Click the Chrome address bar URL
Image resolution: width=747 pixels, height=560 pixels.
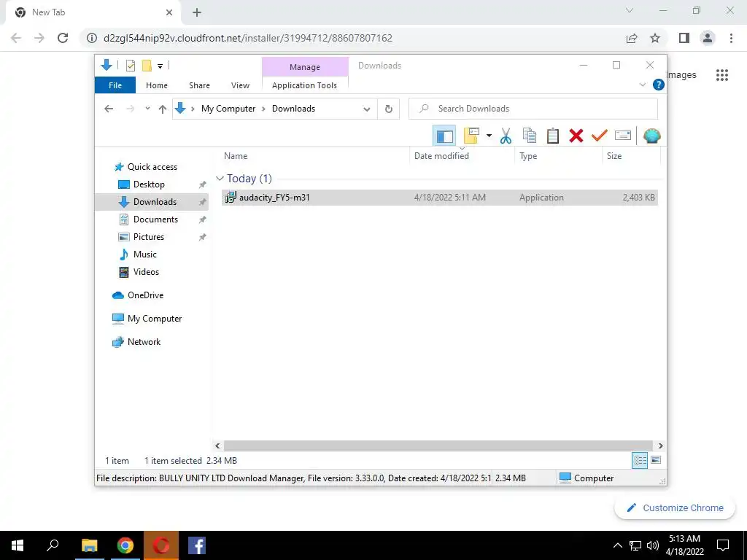248,38
